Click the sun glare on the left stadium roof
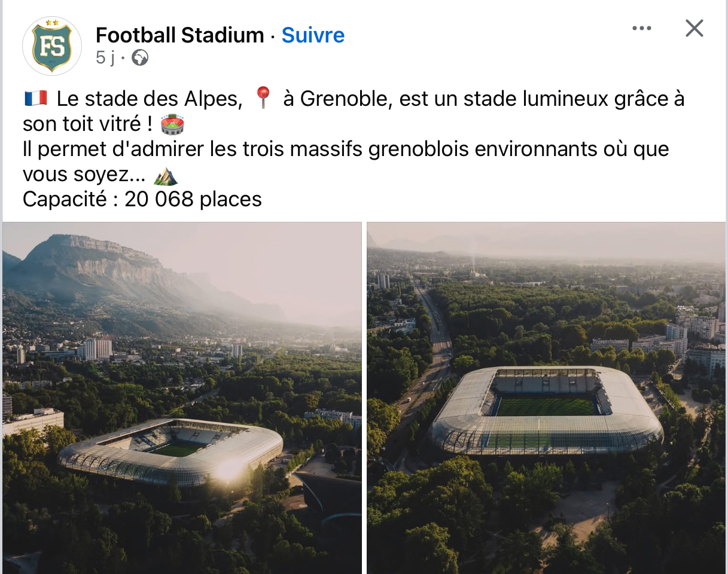The image size is (728, 574). [x=229, y=471]
